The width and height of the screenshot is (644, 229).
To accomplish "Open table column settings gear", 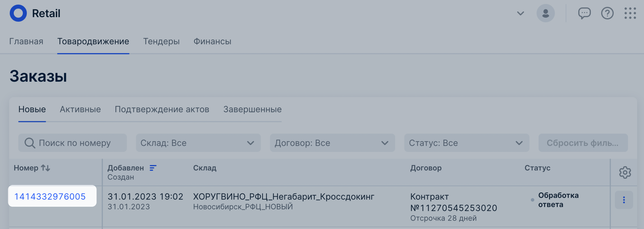I will click(625, 172).
